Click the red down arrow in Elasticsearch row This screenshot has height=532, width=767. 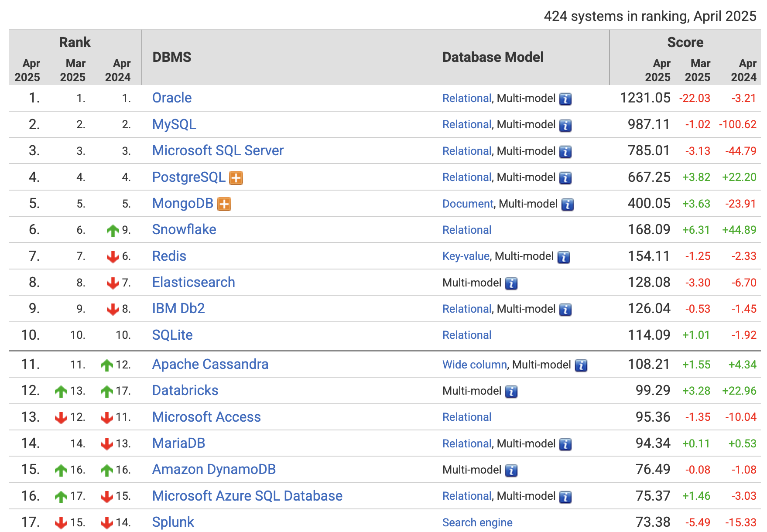pos(113,283)
